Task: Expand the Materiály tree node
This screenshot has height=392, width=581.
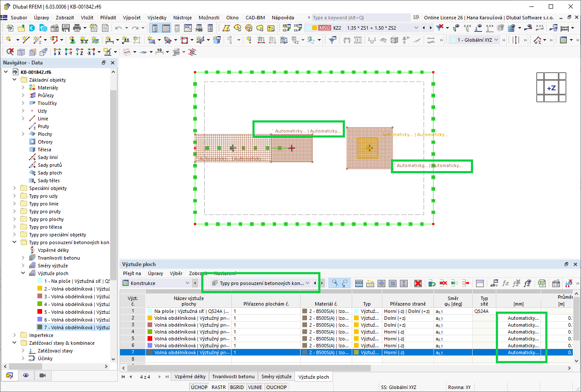Action: point(23,88)
